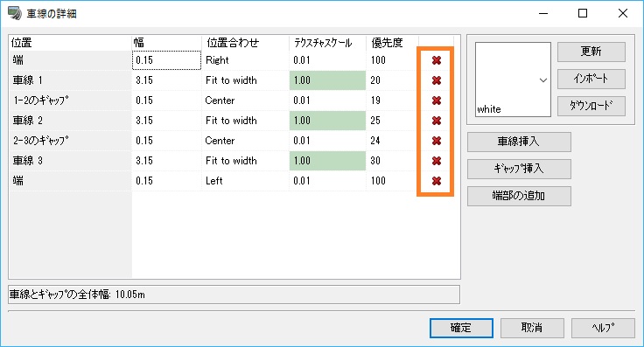Click the 車線挿入 button
The height and width of the screenshot is (347, 644).
[519, 142]
